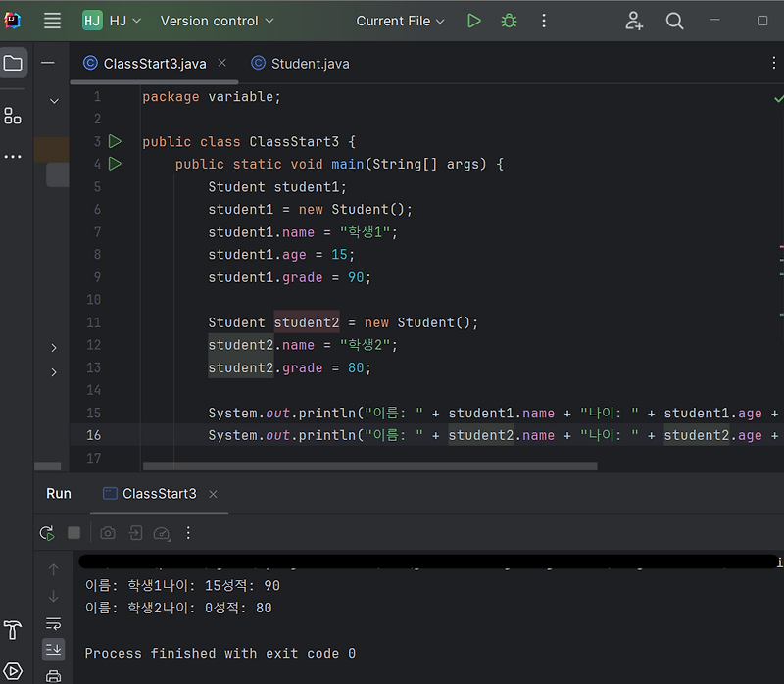Click the run gutter icon beside class ClassStart3
Screen dimensions: 784x684
[115, 141]
